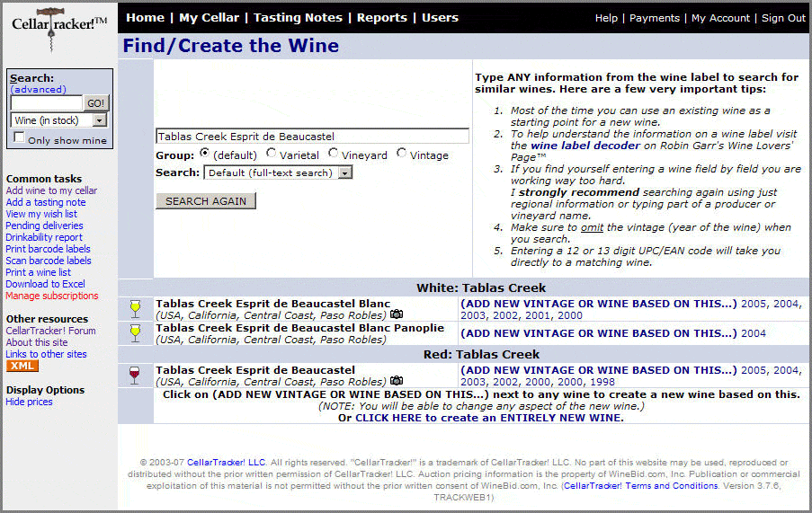Screen dimensions: 812x513
Task: Click Hide prices under Display Options
Action: pos(29,402)
